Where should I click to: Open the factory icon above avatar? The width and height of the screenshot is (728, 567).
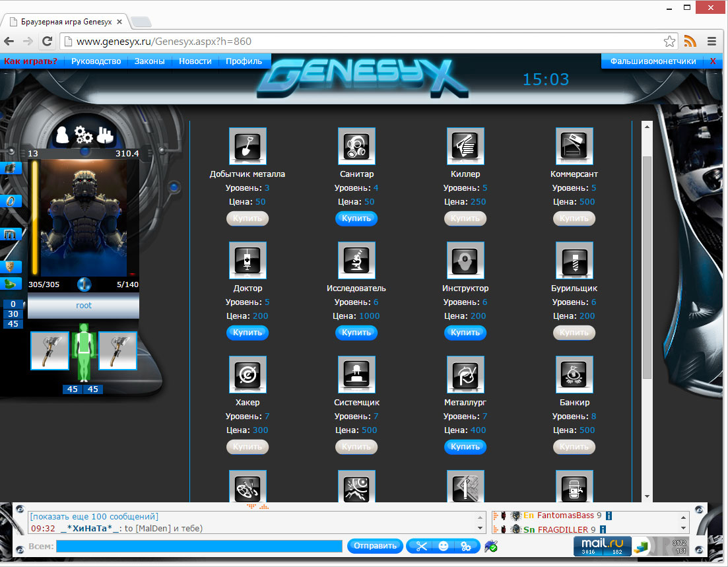click(105, 135)
